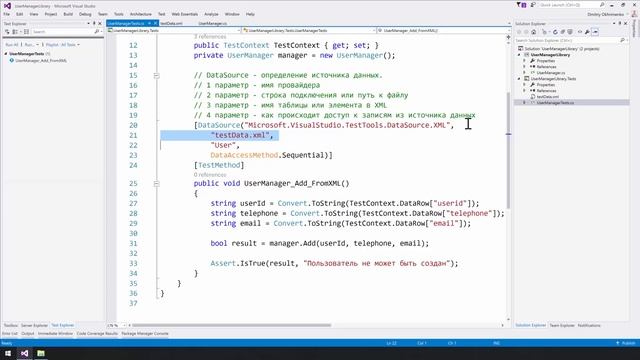640x360 pixels.
Task: Click the horizontal editor scrollbar thumb
Action: pos(231,326)
